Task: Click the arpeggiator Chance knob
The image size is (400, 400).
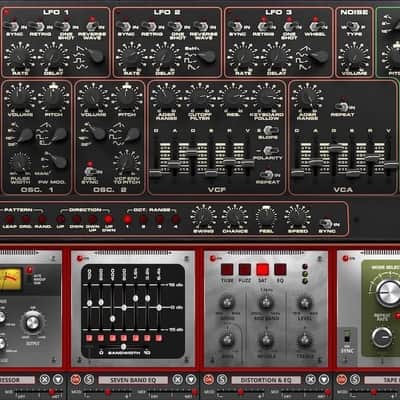Action: tap(235, 218)
